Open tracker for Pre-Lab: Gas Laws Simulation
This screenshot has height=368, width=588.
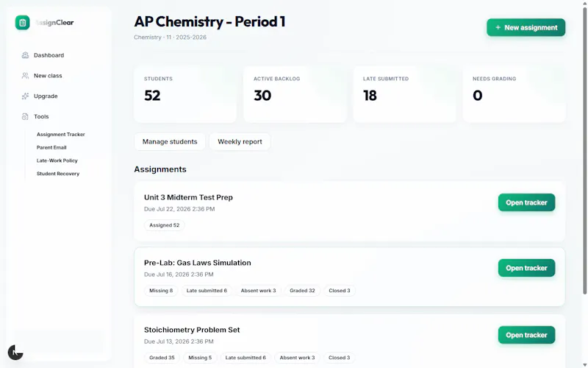pos(526,268)
